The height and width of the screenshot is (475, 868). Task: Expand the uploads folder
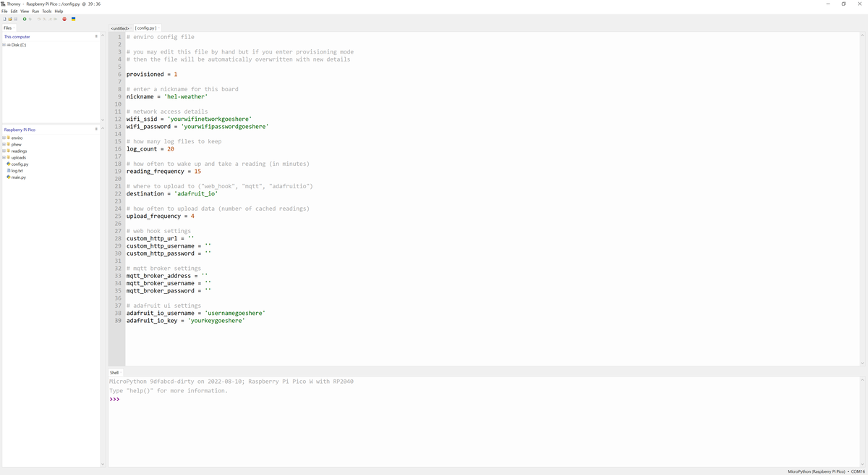tap(4, 157)
